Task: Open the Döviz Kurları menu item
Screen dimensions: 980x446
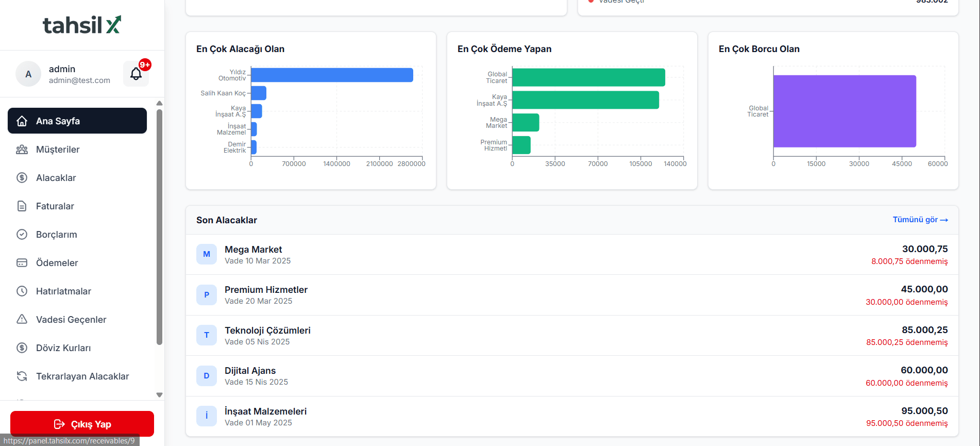Action: coord(63,348)
